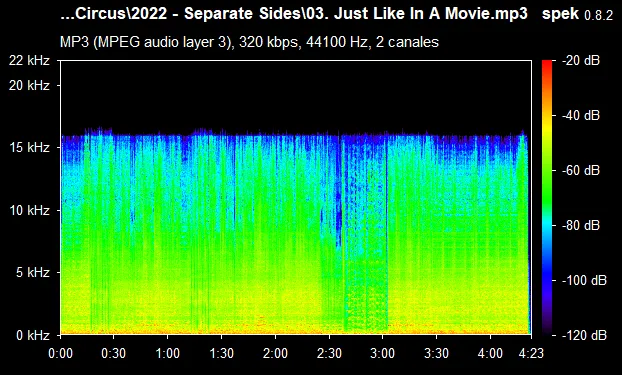Viewport: 622px width, 375px height.
Task: Click the 1:00 time marker
Action: point(167,353)
